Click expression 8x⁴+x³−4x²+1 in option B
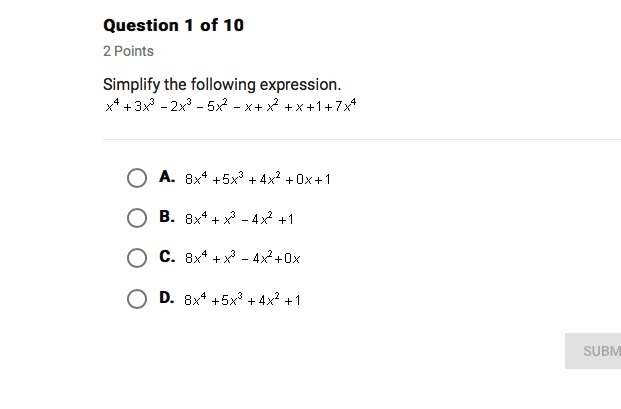This screenshot has width=621, height=409. [239, 218]
